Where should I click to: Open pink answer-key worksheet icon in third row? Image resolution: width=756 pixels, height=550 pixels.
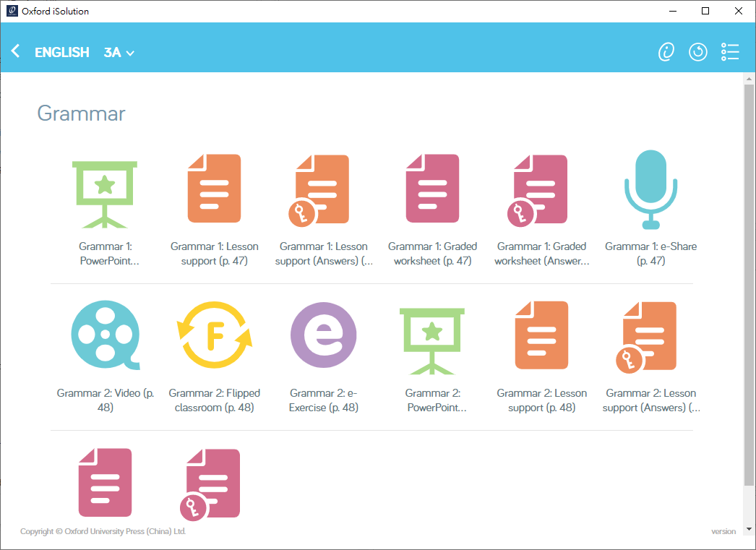click(210, 484)
